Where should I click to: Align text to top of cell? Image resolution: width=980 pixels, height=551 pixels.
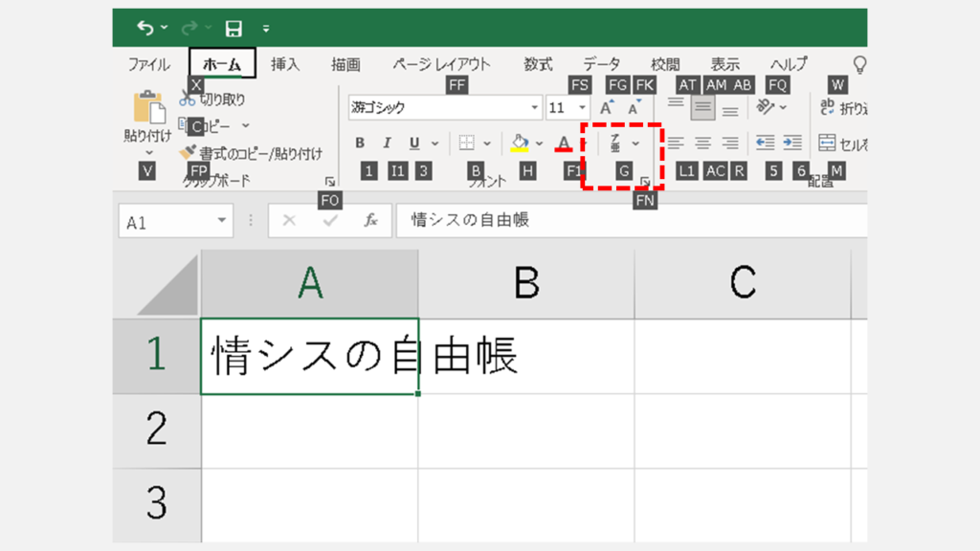[x=676, y=104]
